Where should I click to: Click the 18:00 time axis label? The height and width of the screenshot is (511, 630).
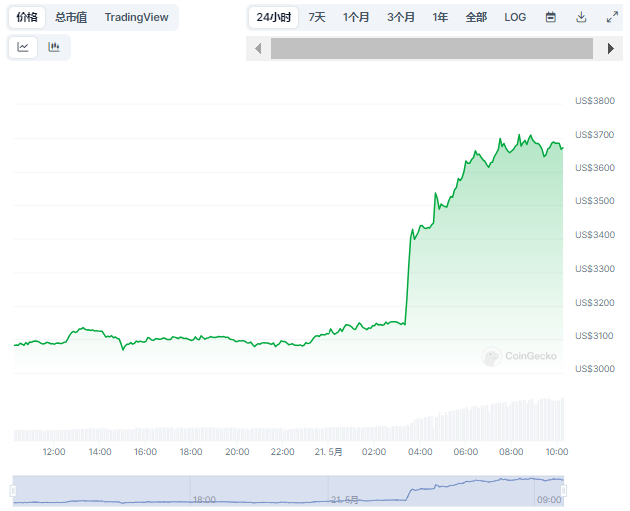point(191,452)
